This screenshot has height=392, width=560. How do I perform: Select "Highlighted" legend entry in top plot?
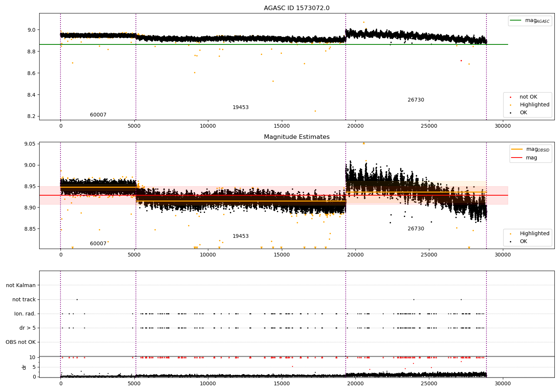[x=534, y=105]
